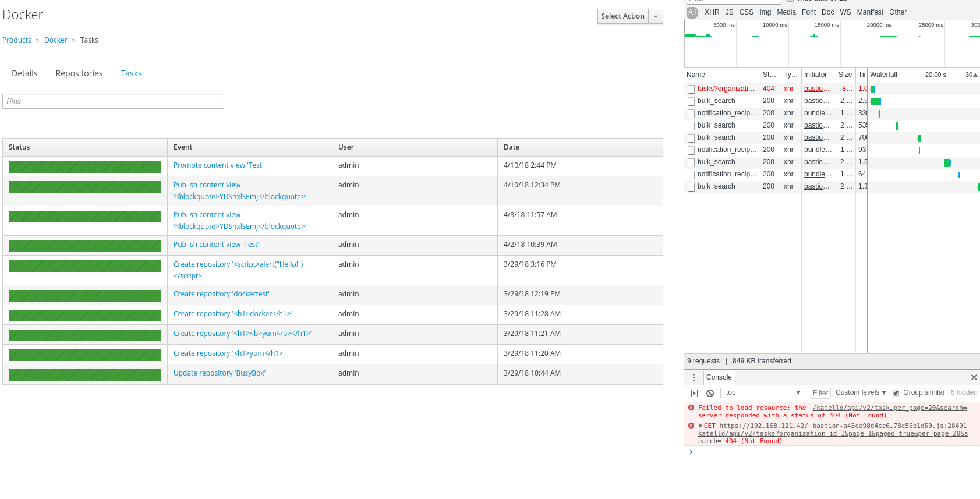Go to the Products breadcrumb
The height and width of the screenshot is (499, 980).
(17, 40)
